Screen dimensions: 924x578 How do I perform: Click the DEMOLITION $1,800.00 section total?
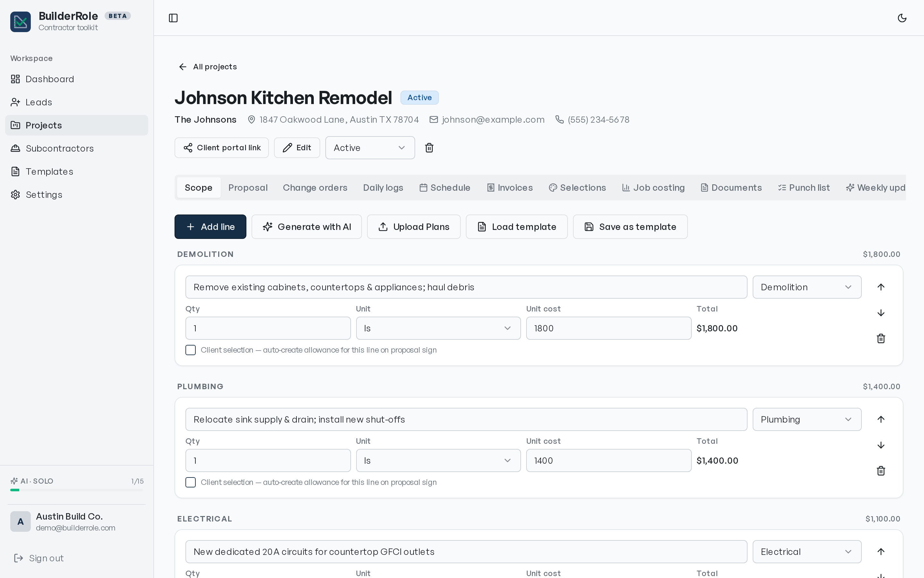pos(881,254)
